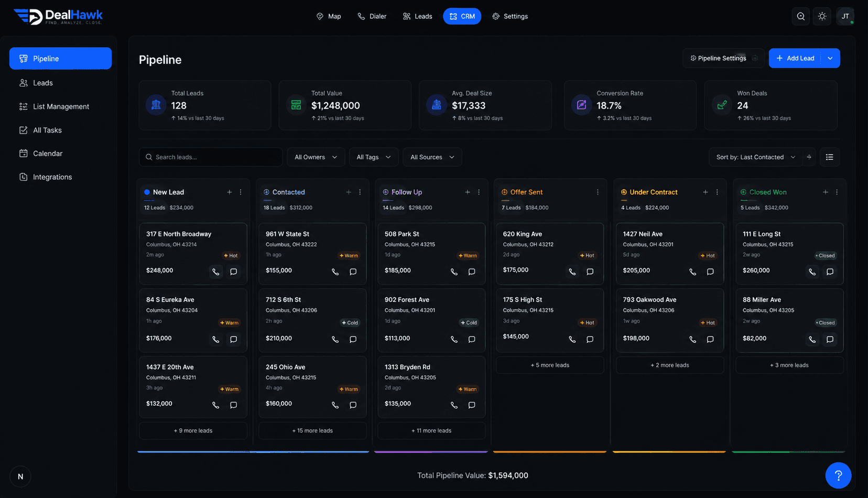Viewport: 868px width, 498px height.
Task: Expand 5 more leads in Offer Sent
Action: click(x=550, y=365)
